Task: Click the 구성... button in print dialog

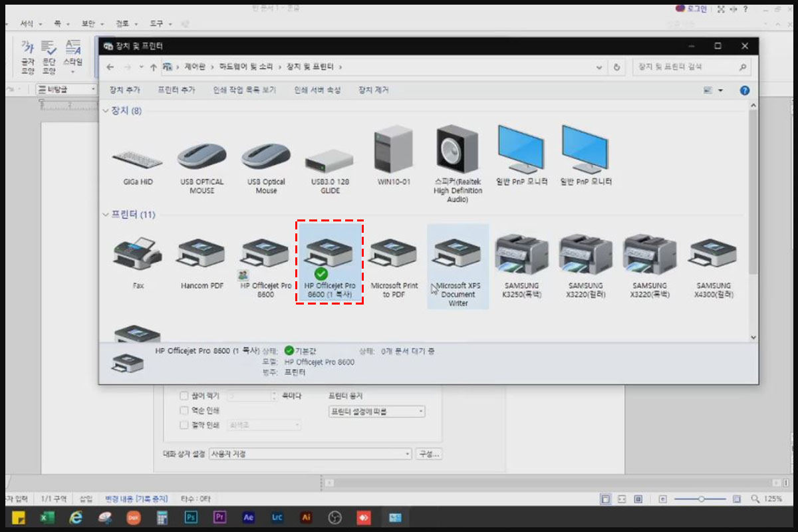Action: click(x=430, y=454)
